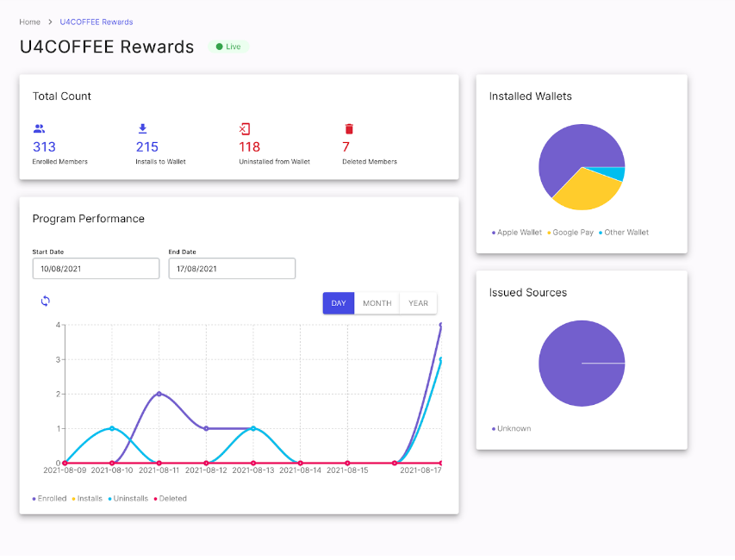Viewport: 735px width, 560px height.
Task: Click the U4COFFEE Rewards page title
Action: pos(107,47)
